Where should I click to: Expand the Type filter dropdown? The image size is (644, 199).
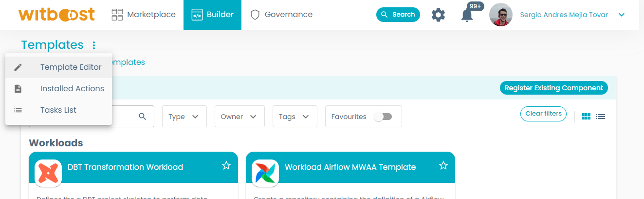pos(184,117)
